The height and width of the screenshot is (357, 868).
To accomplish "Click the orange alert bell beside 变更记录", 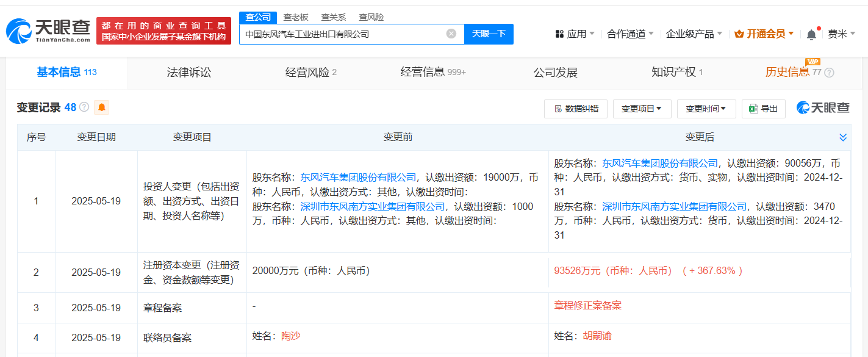I will point(102,108).
